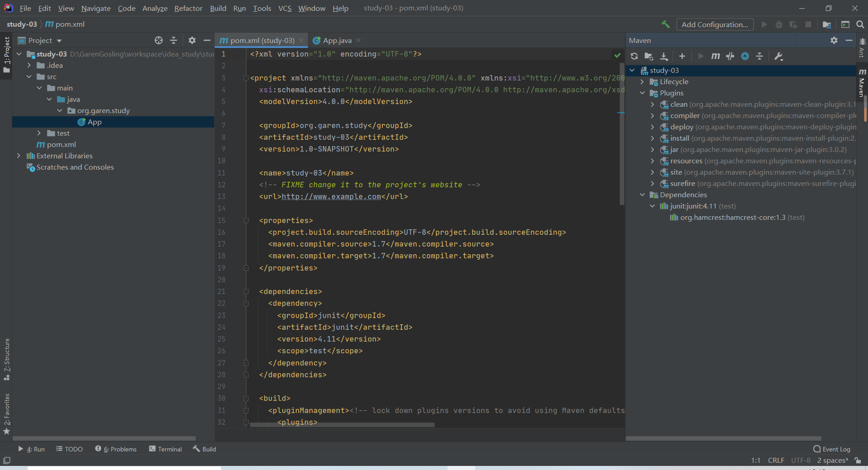Open the Project view dropdown
This screenshot has width=868, height=470.
tap(40, 40)
